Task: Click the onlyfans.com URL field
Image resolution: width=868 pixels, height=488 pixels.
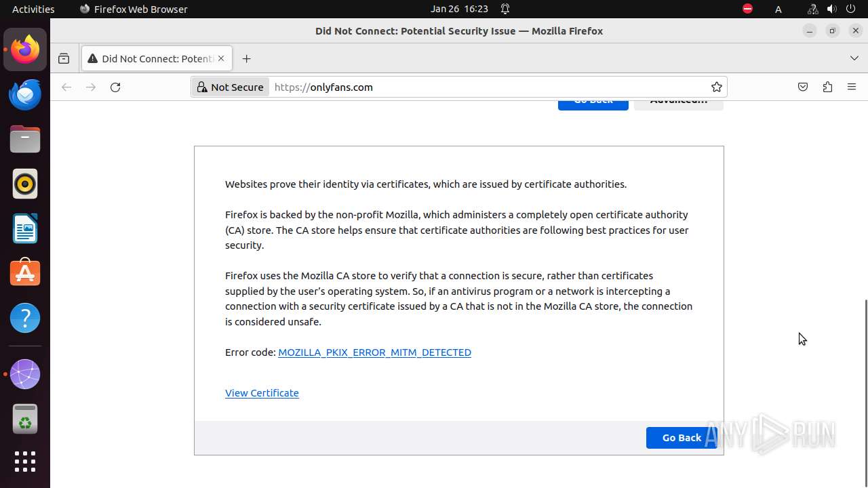Action: click(488, 87)
